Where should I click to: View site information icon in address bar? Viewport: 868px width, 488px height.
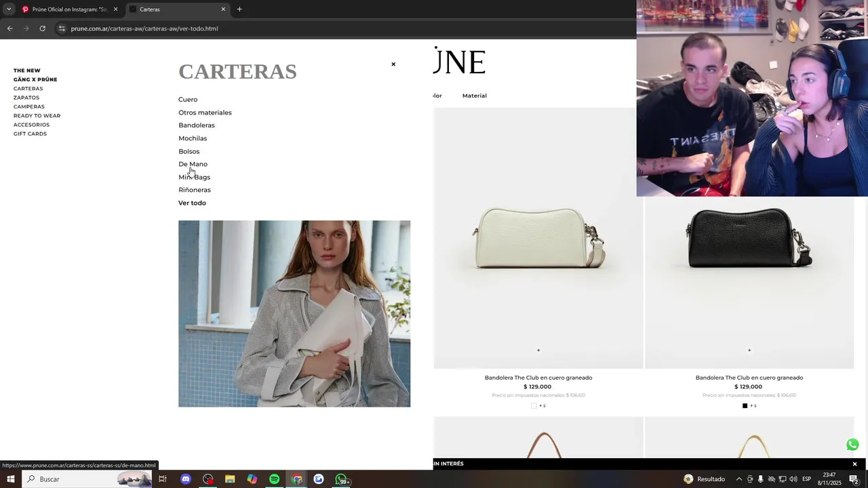[62, 28]
